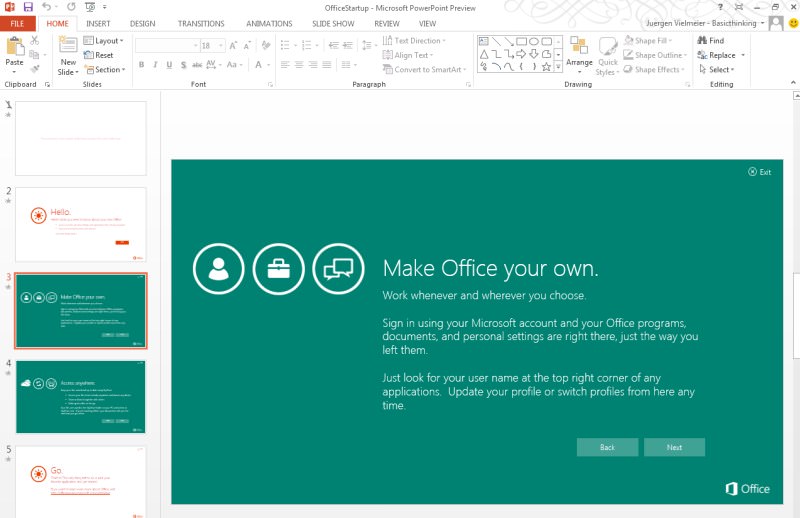Toggle Strikethrough formatting

(197, 65)
